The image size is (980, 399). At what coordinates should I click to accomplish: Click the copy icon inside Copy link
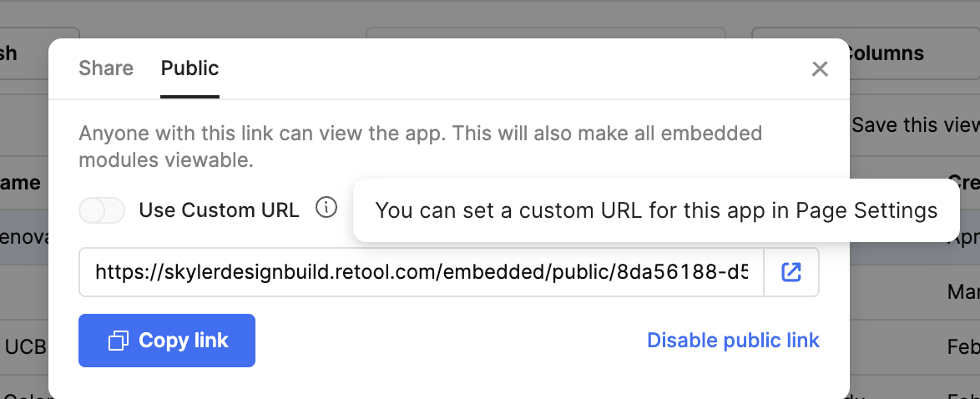[x=119, y=341]
